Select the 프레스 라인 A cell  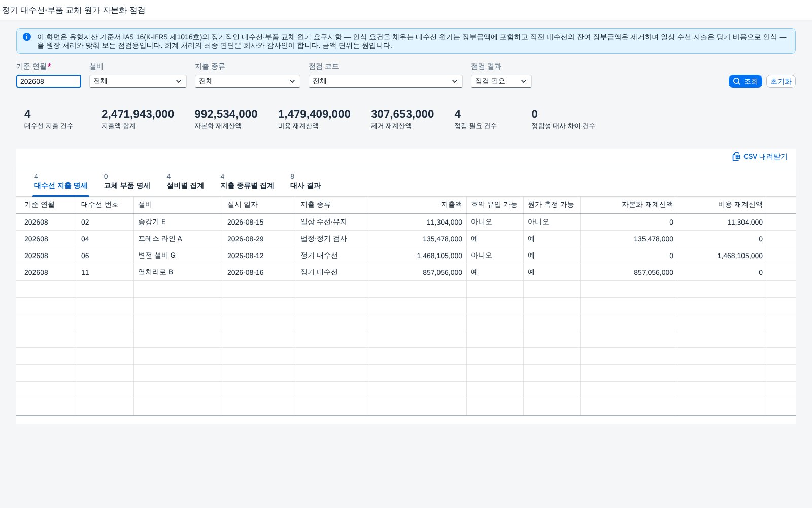coord(179,239)
